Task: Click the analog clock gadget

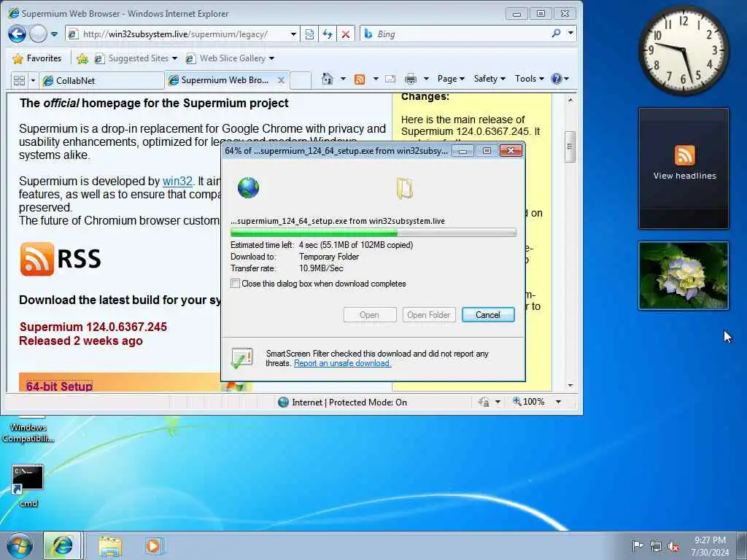Action: tap(683, 50)
